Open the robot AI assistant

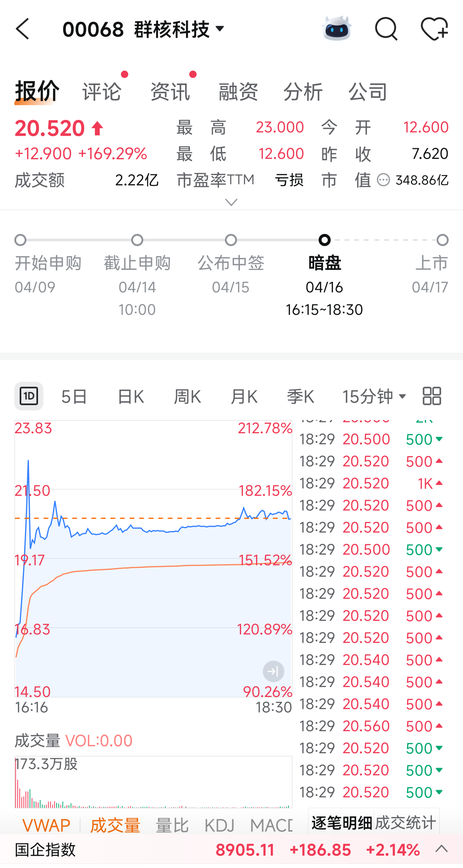click(x=337, y=29)
